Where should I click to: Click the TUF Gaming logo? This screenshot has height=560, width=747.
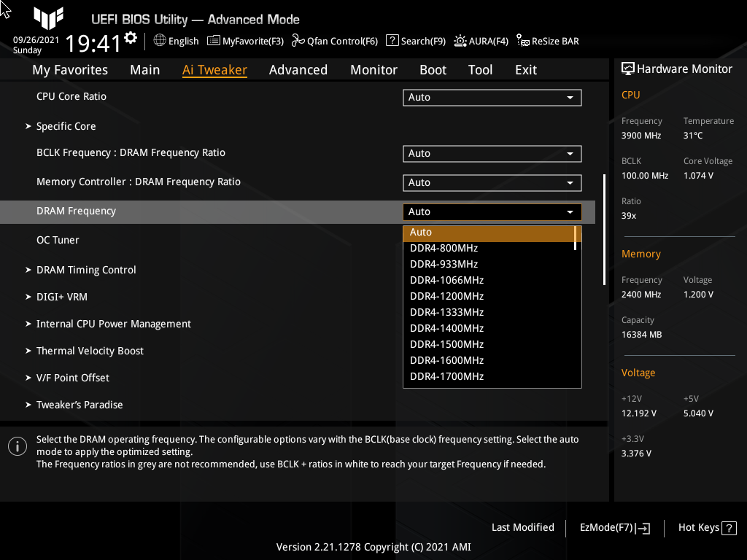(48, 19)
